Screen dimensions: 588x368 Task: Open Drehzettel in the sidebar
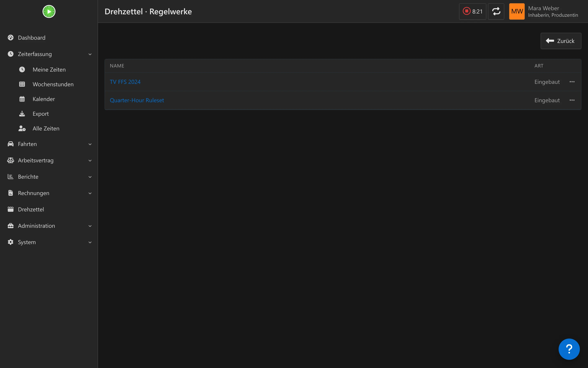pyautogui.click(x=31, y=210)
